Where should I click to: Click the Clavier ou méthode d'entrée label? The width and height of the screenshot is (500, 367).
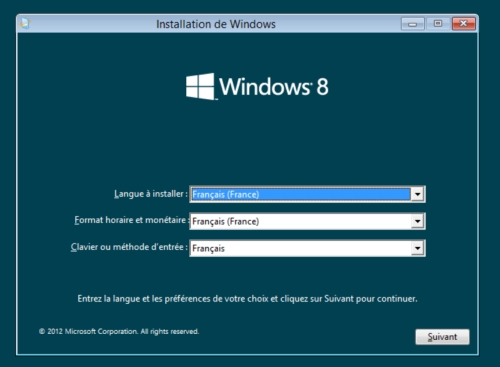pyautogui.click(x=129, y=247)
